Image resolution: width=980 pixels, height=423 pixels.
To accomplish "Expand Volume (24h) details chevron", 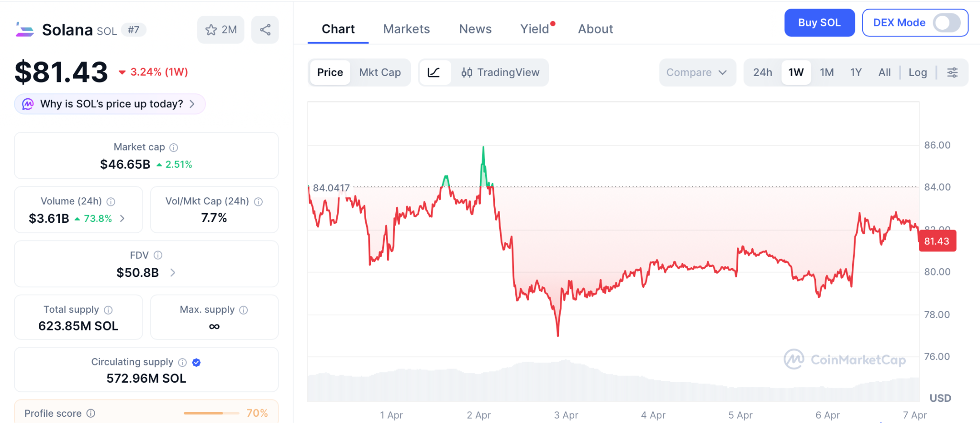I will pyautogui.click(x=122, y=218).
